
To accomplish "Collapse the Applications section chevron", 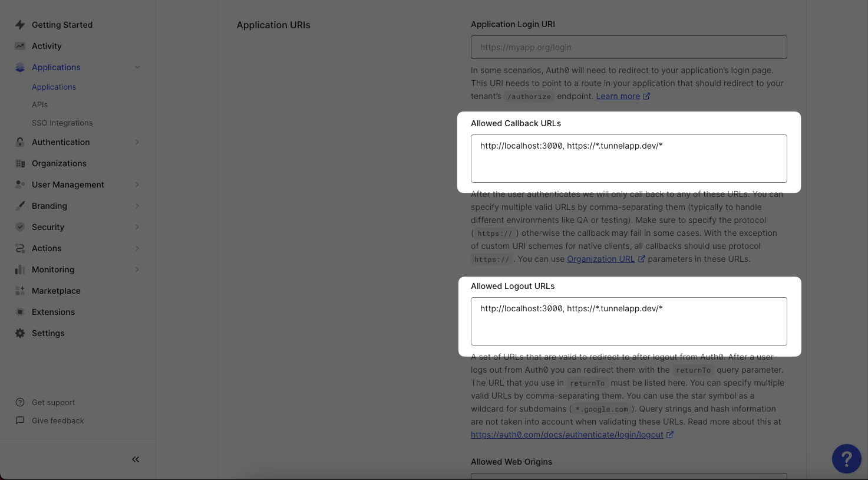I will tap(137, 67).
